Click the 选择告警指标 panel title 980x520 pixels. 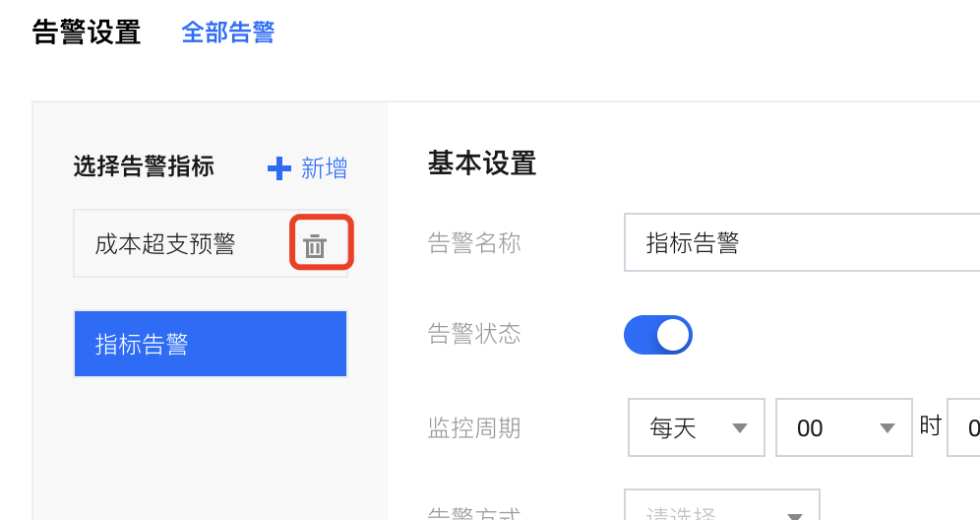pos(144,166)
